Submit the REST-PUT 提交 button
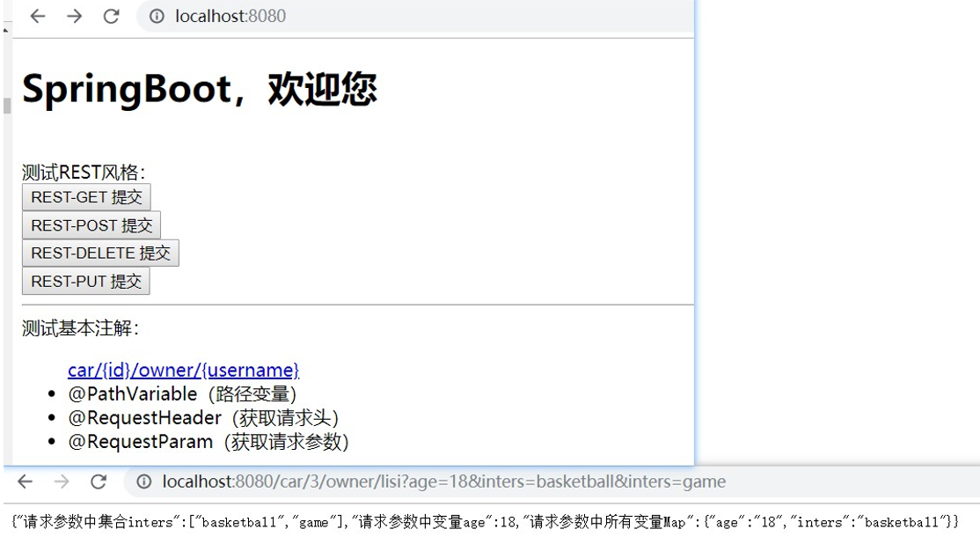The width and height of the screenshot is (980, 544). (86, 282)
